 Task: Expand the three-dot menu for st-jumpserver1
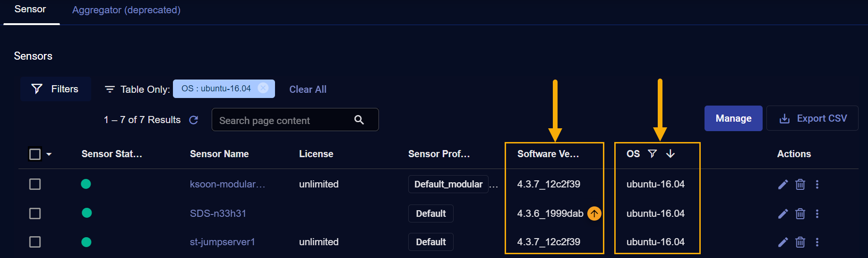[817, 242]
